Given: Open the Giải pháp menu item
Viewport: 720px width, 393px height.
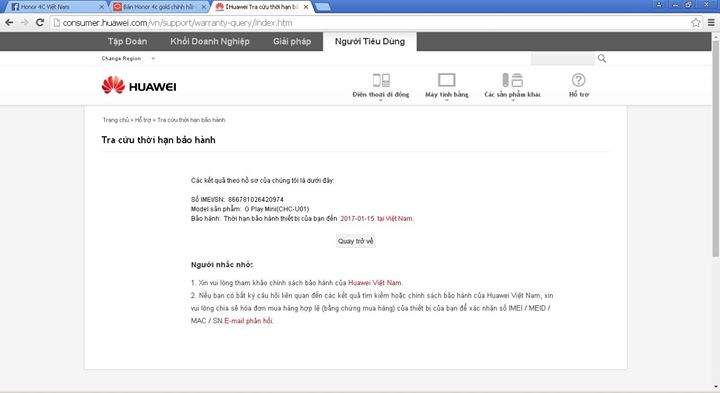Looking at the screenshot, I should coord(292,41).
